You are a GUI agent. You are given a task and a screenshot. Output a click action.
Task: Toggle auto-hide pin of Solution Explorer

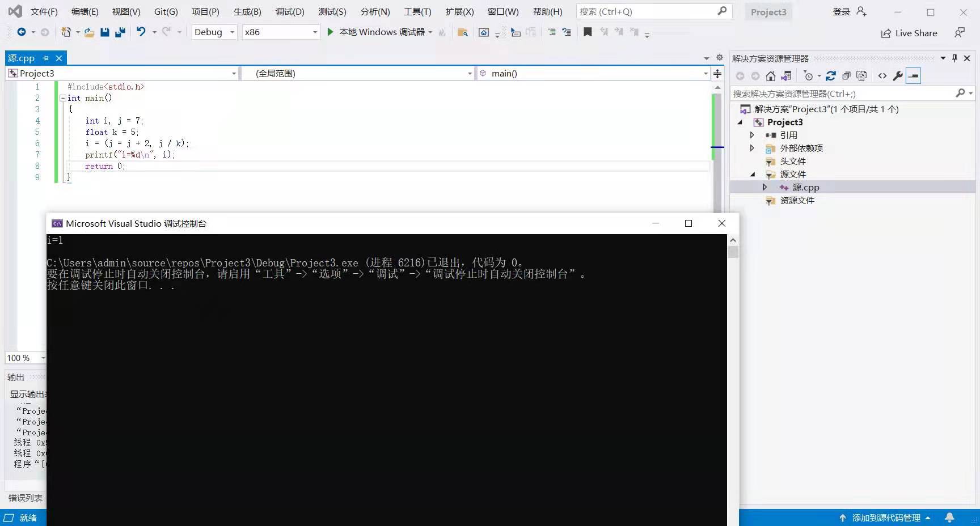(954, 58)
